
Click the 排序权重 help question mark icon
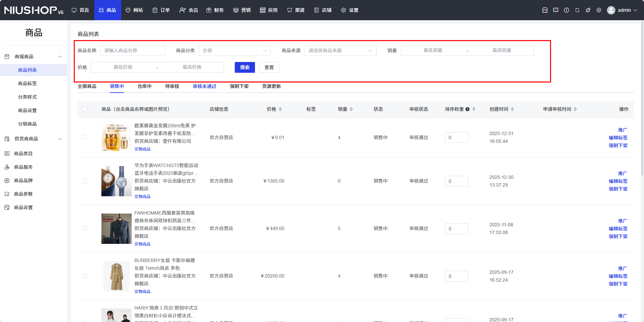coord(467,109)
